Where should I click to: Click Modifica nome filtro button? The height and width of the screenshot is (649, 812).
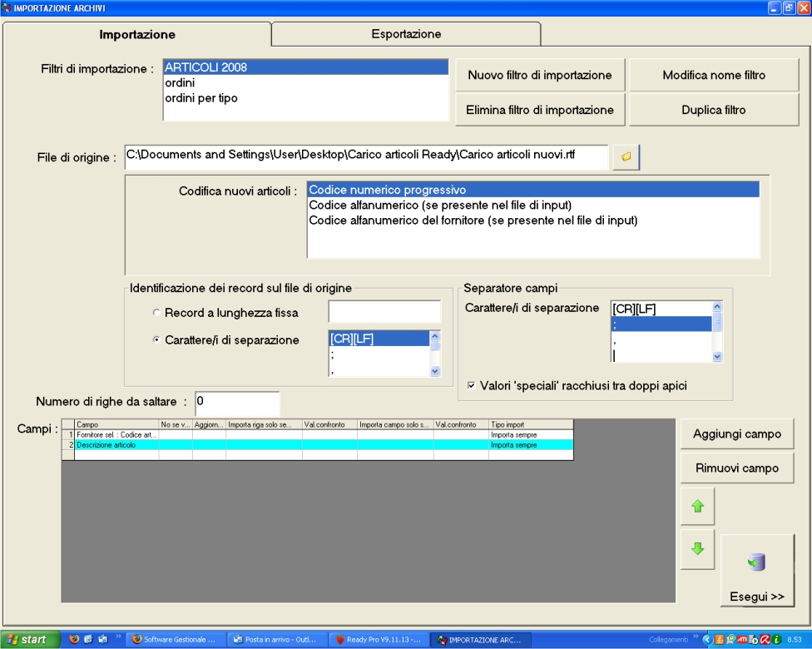[x=714, y=75]
